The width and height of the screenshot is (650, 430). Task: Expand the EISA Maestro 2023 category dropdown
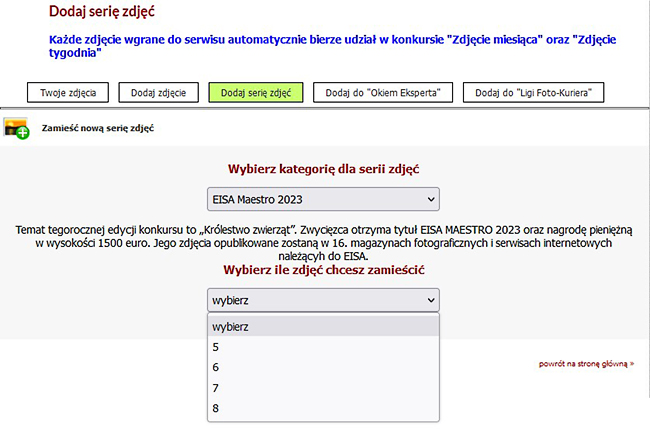(323, 199)
